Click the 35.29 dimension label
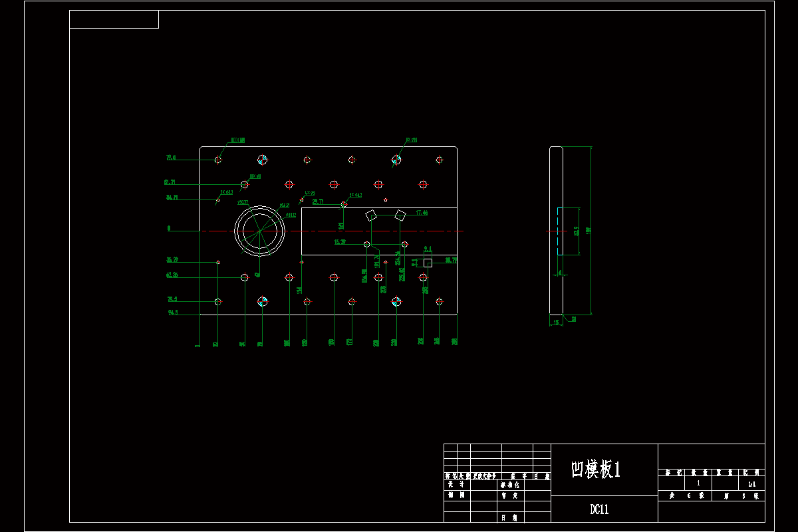Viewport: 798px width, 532px height. pos(172,259)
